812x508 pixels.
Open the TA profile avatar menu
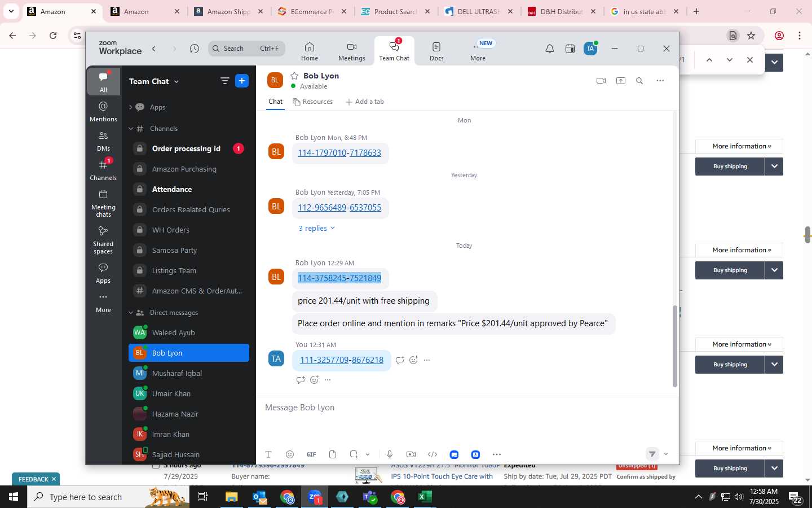pos(590,49)
